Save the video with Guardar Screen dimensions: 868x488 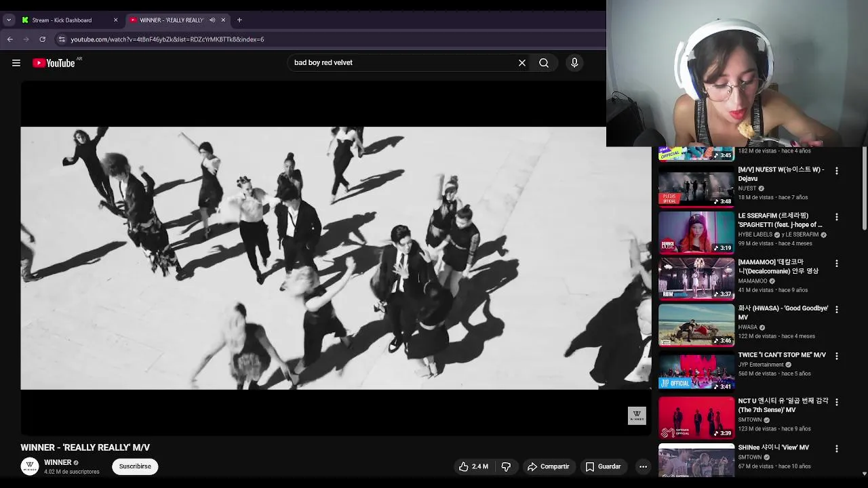pos(603,466)
